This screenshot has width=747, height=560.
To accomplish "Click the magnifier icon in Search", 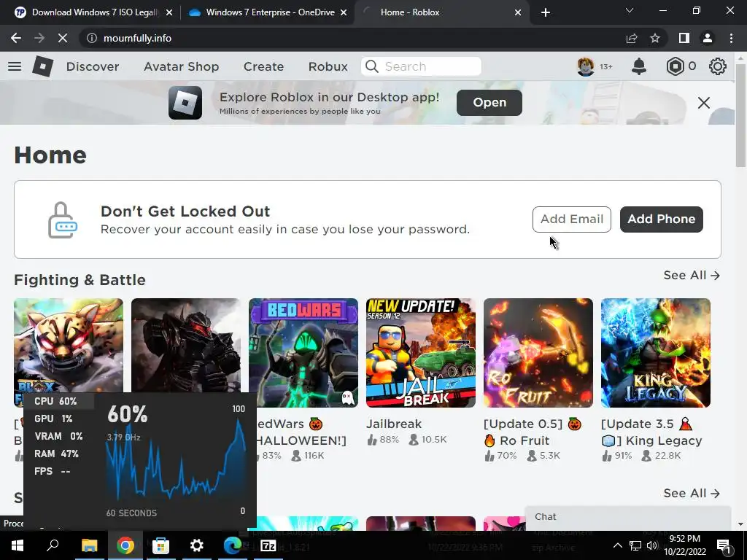I will 371,66.
